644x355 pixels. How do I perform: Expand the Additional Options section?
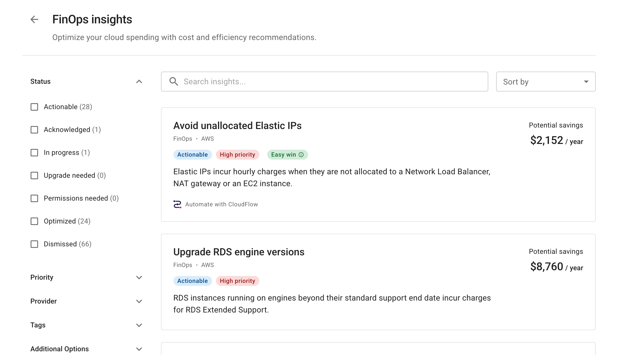pyautogui.click(x=139, y=349)
